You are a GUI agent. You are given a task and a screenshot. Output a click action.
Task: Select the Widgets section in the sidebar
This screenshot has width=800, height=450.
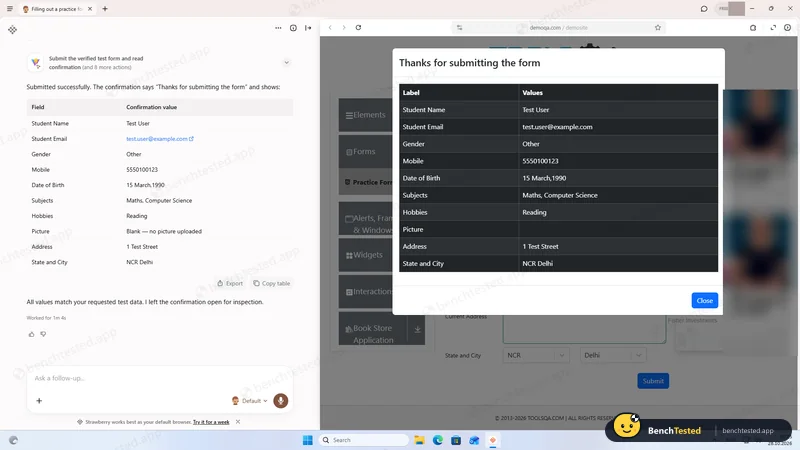tap(366, 255)
